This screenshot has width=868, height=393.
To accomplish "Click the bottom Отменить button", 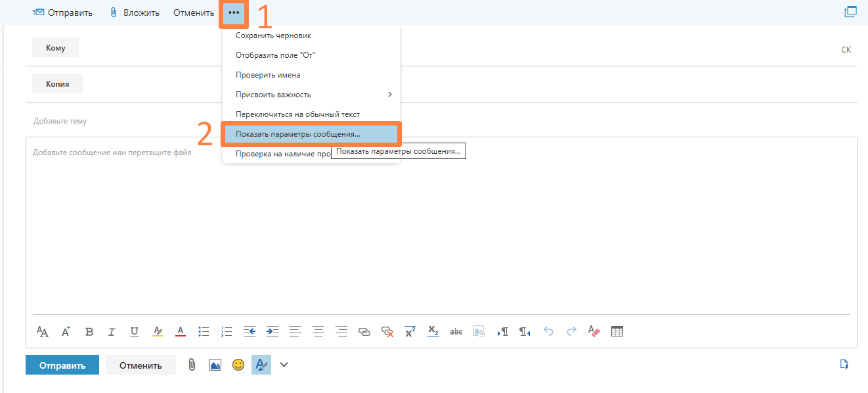I will click(141, 365).
